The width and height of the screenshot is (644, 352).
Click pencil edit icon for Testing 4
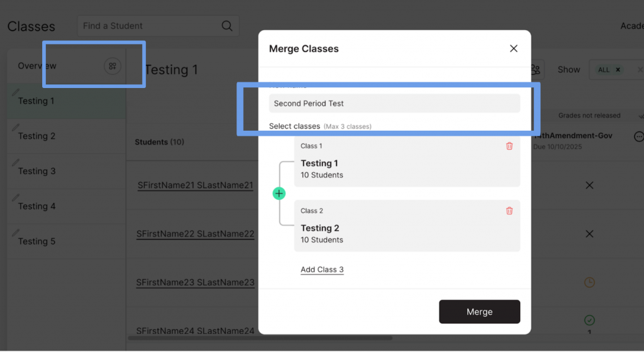point(16,198)
